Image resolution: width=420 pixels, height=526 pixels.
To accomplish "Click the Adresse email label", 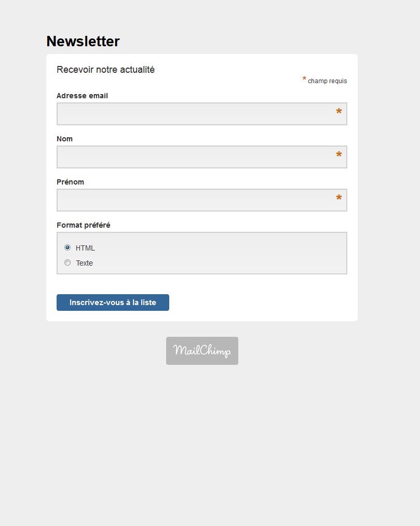I will coord(82,96).
